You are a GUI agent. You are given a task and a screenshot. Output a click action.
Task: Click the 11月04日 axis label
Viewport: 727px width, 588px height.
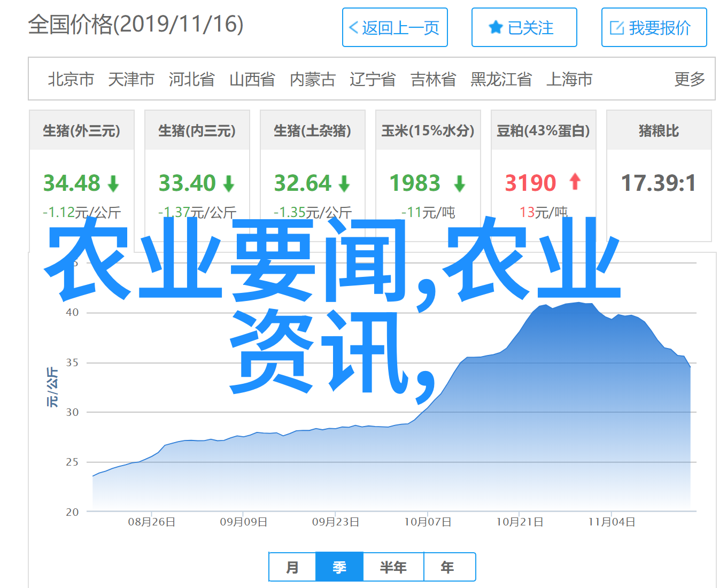[612, 522]
